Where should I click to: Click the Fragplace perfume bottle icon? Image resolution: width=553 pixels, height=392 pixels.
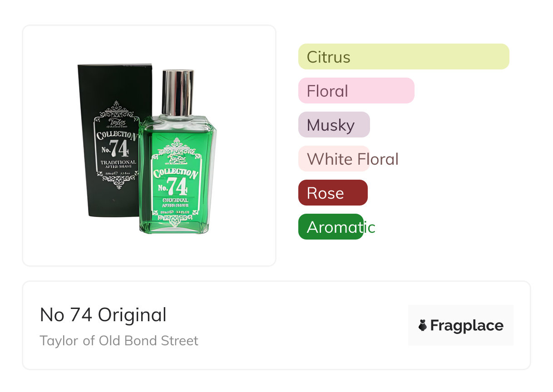coord(423,325)
